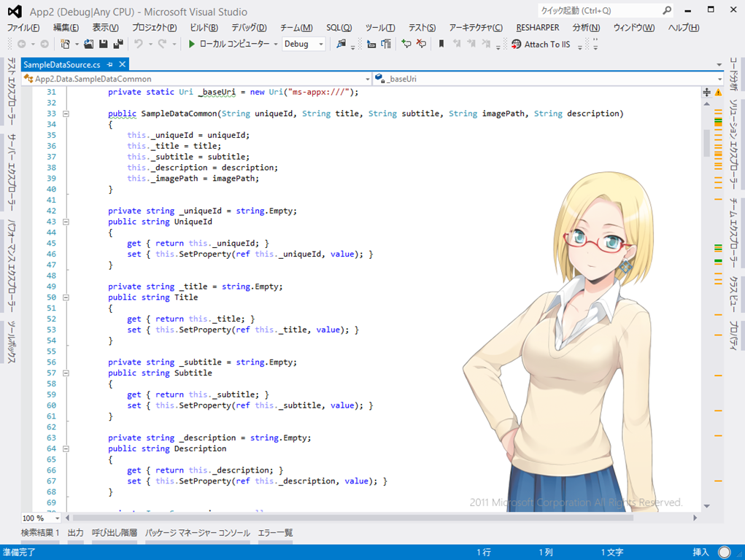Pin the SampleDataSource.cs tab

109,65
